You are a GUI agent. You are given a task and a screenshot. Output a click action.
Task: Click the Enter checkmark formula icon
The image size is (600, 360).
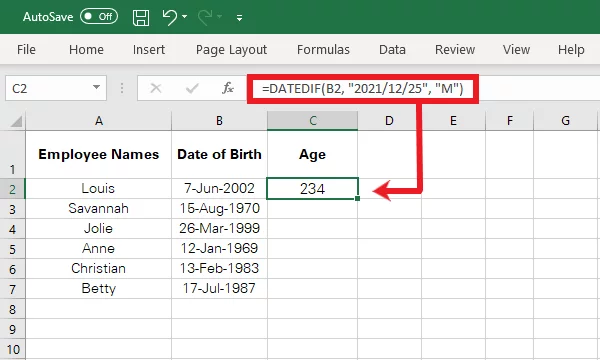tap(192, 88)
